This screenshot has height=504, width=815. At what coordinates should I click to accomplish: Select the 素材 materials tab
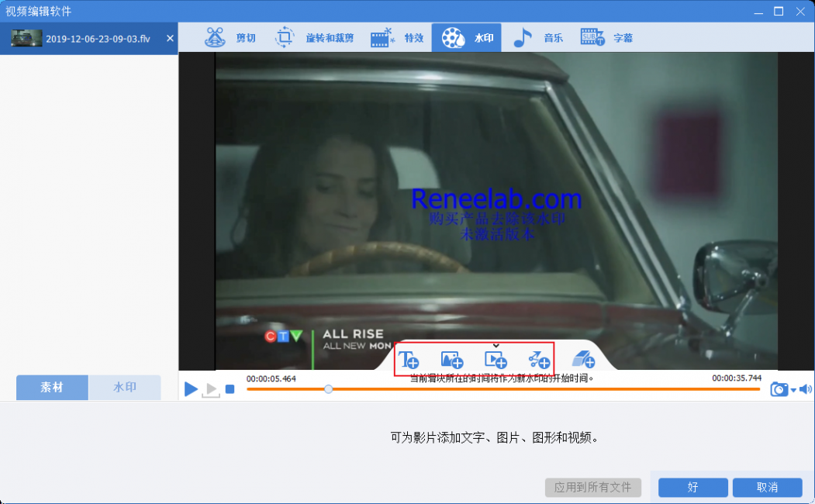point(52,387)
